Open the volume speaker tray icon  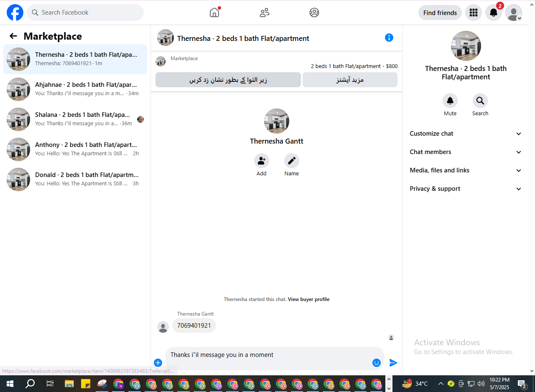[481, 384]
